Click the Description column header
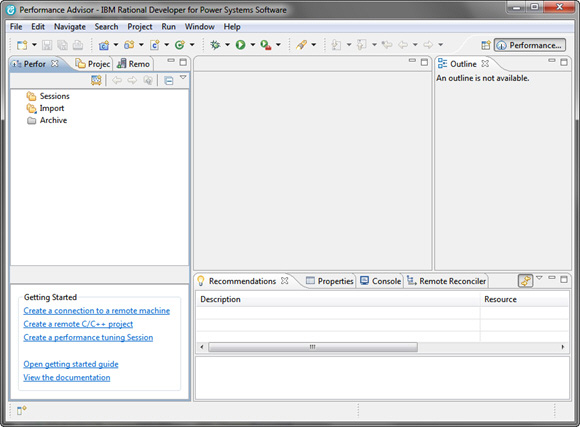 (338, 299)
